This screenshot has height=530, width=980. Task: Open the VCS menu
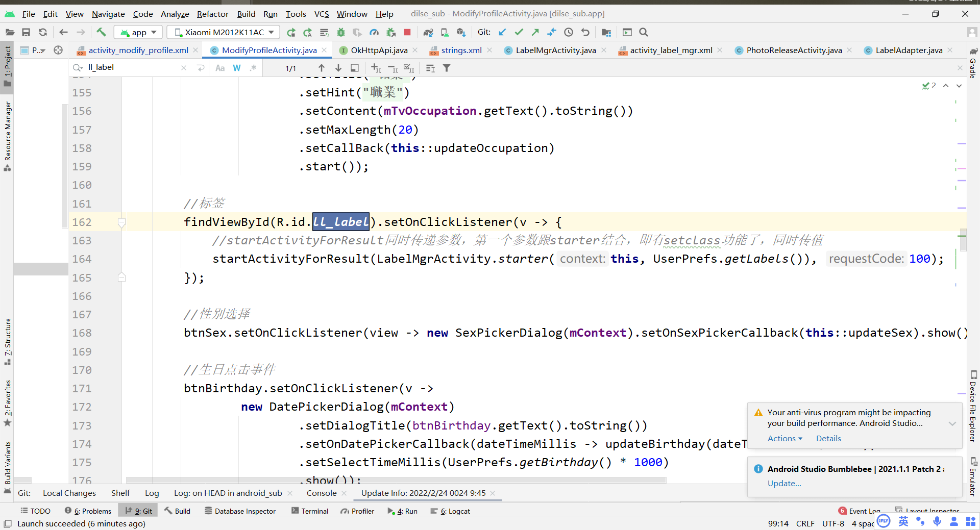[322, 14]
